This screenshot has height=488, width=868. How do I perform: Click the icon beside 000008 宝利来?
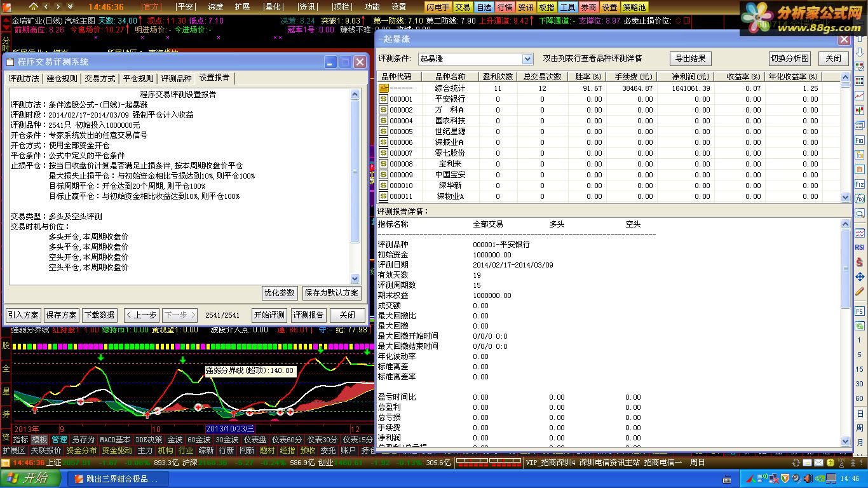pyautogui.click(x=384, y=164)
